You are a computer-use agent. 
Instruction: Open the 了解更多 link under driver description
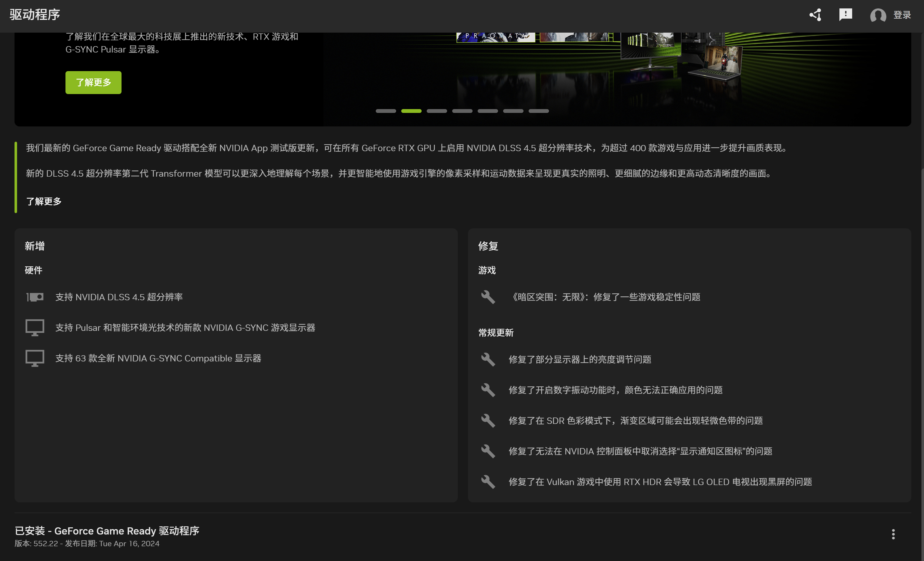(44, 202)
